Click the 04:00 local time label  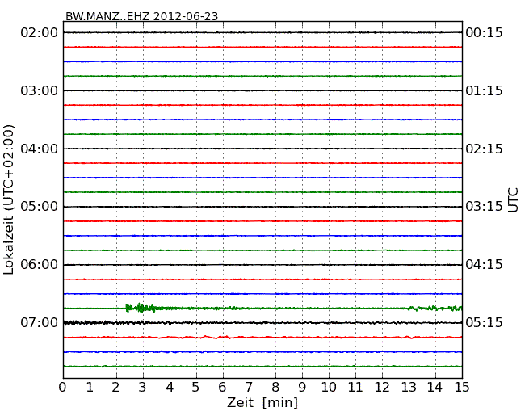click(x=40, y=149)
